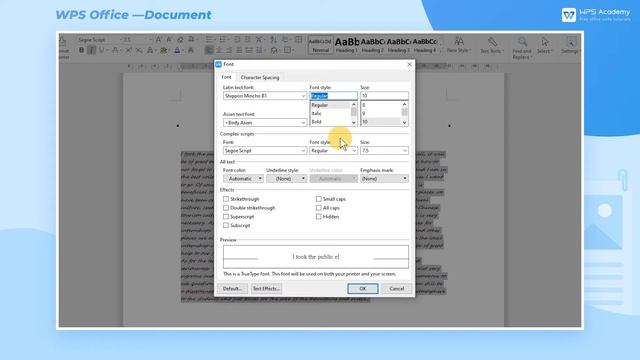640x360 pixels.
Task: Click the Sort icon in the ribbon
Action: 273,40
